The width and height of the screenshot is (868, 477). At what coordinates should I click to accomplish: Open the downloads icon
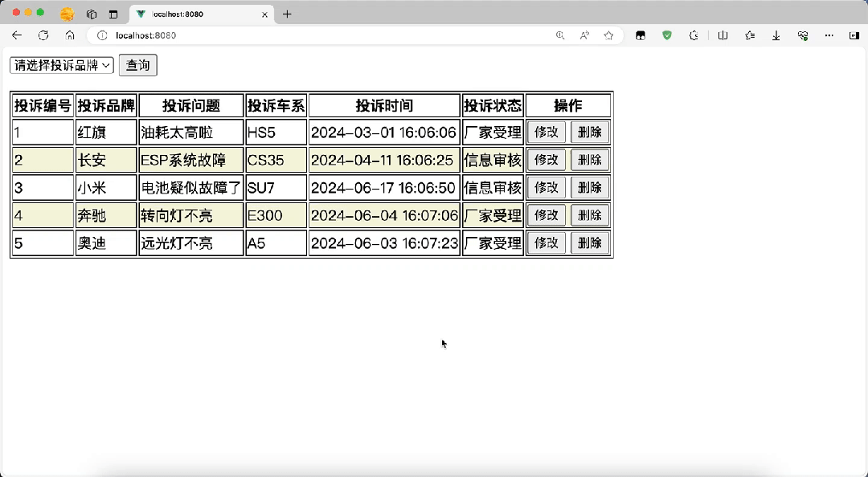tap(776, 35)
